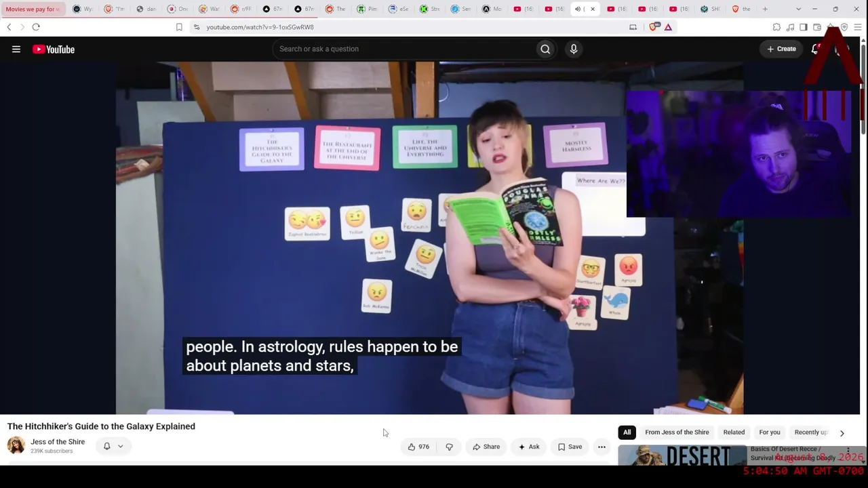The image size is (868, 488).
Task: Select the 'Related' filter chip
Action: pyautogui.click(x=734, y=432)
